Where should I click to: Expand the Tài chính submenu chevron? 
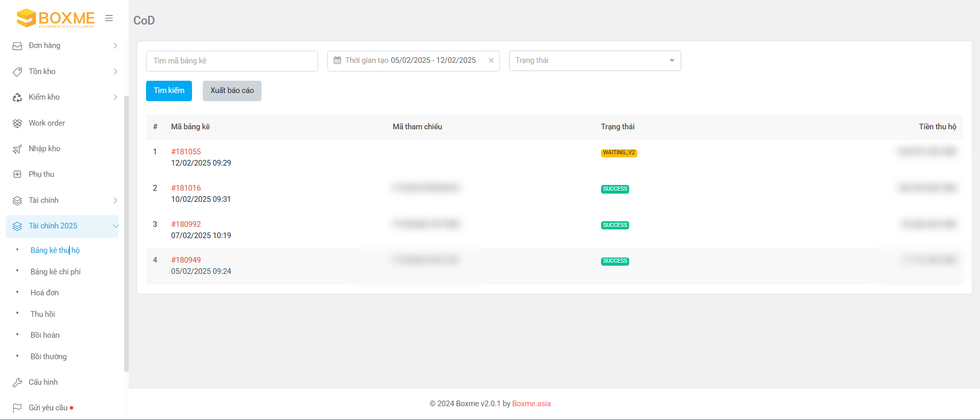tap(115, 200)
